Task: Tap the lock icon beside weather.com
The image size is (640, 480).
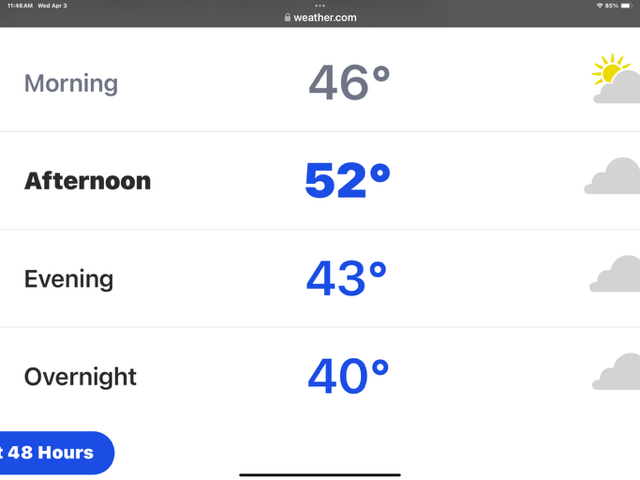Action: [288, 17]
